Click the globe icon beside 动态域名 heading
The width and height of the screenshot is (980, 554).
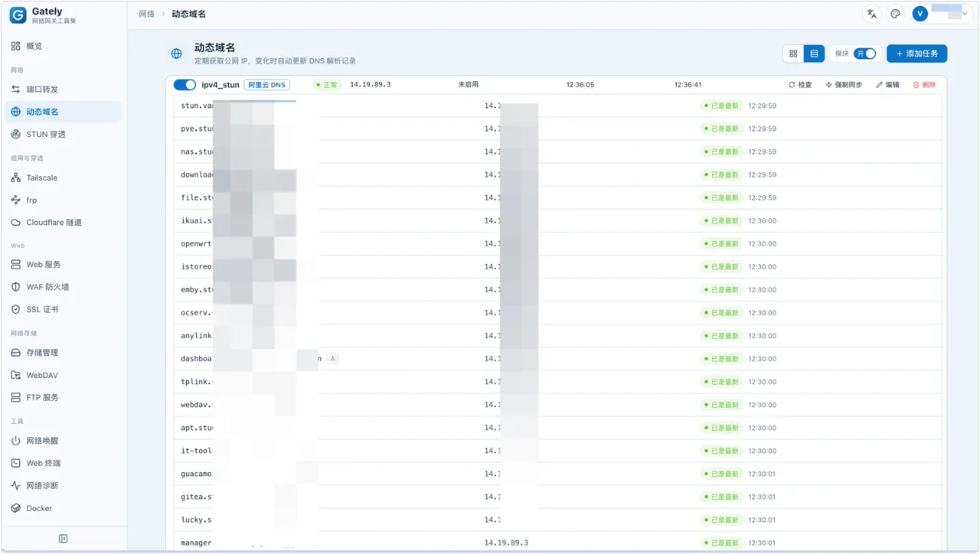tap(177, 54)
